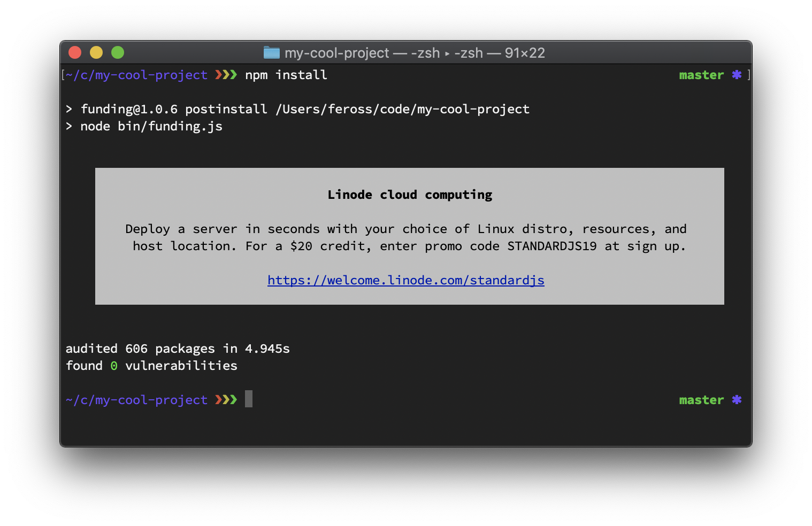
Task: Click the purple asterisk on the top prompt line
Action: click(x=737, y=75)
